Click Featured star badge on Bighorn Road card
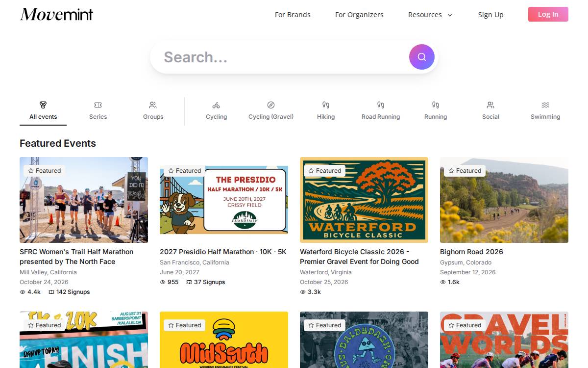Screen dimensions: 588x368 click(465, 171)
